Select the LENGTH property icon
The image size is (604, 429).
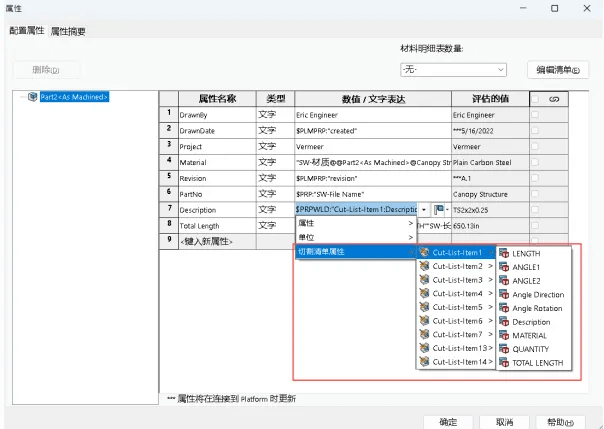pos(504,253)
